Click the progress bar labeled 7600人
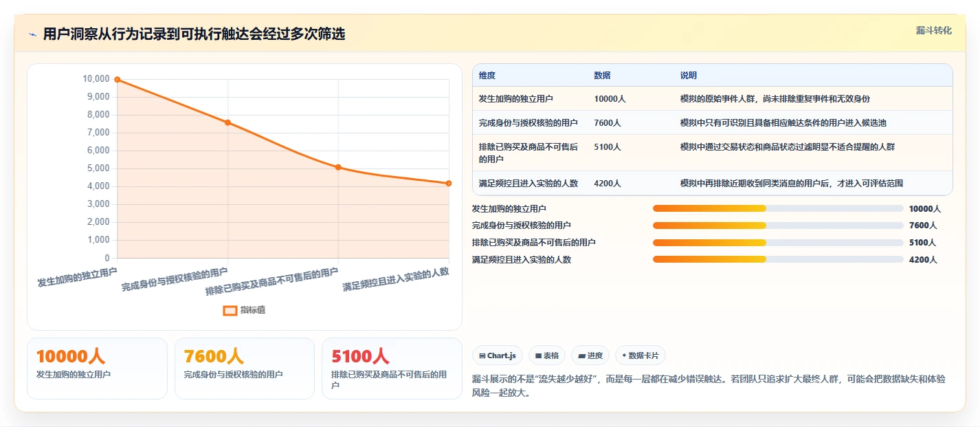This screenshot has width=980, height=427. (x=778, y=226)
